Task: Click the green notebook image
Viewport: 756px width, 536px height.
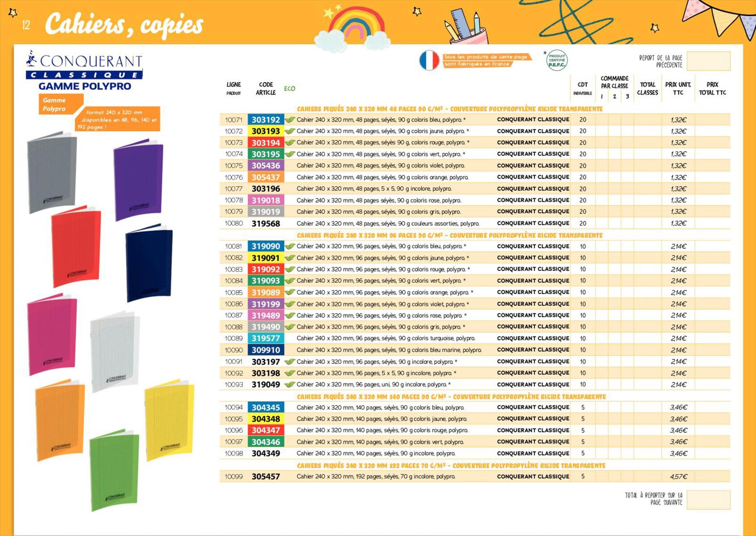Action: click(x=114, y=470)
